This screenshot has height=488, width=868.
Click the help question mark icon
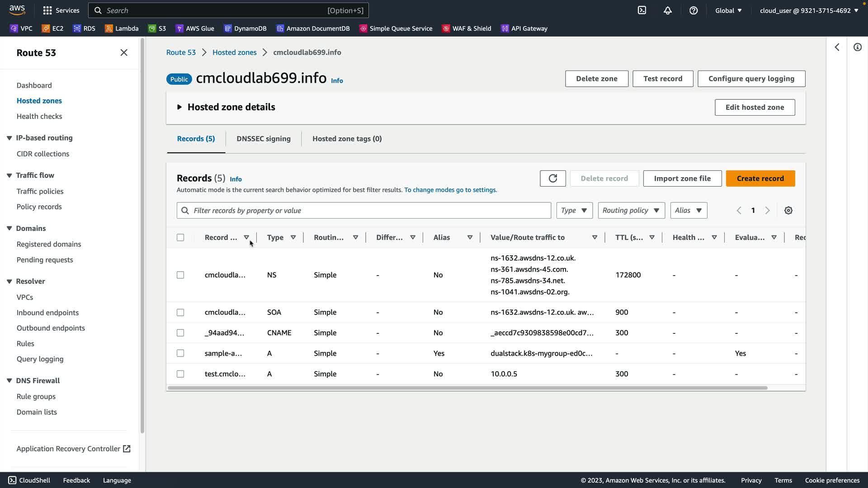coord(693,10)
